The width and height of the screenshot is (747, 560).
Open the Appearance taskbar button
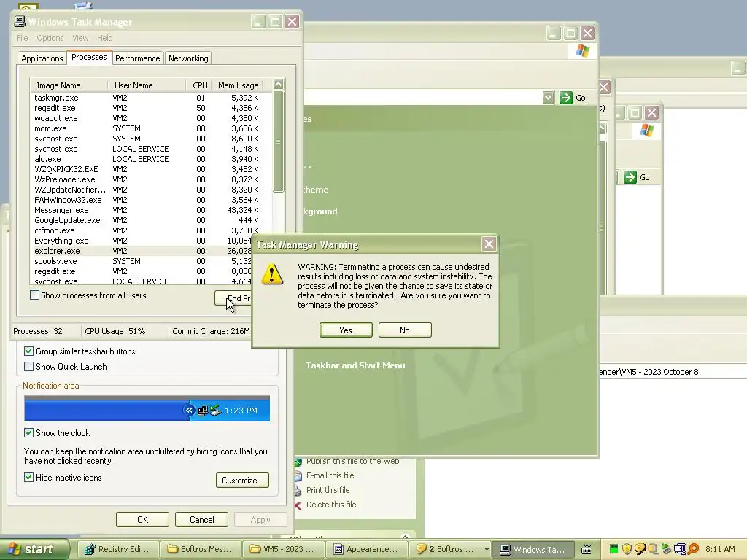point(365,549)
